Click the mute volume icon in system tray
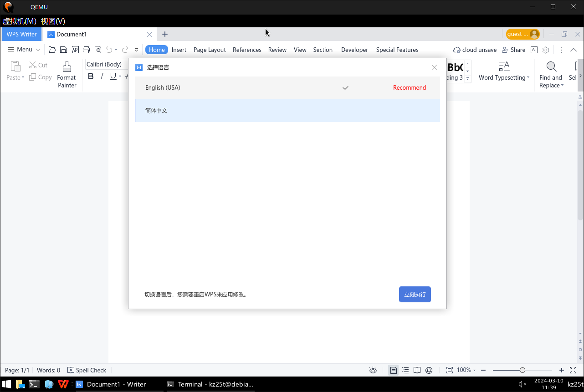This screenshot has height=392, width=584. [x=523, y=384]
